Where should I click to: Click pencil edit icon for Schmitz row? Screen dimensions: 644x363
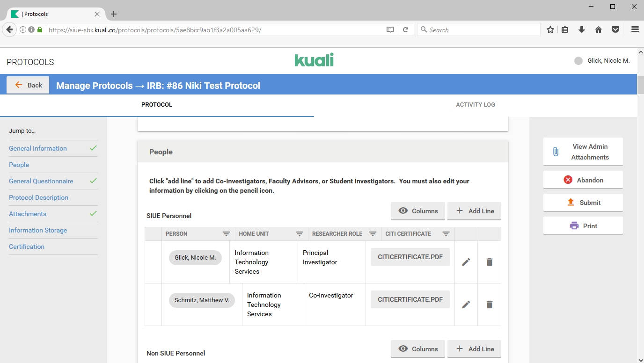466,305
